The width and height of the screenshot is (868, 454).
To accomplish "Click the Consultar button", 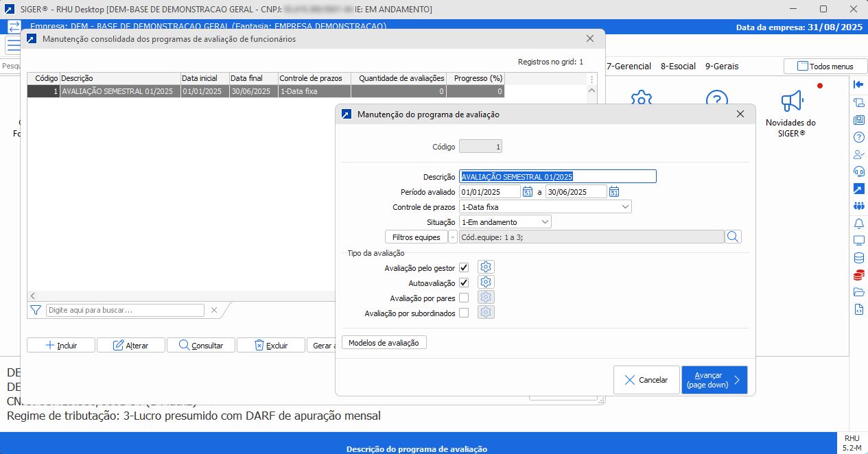I will pos(201,345).
